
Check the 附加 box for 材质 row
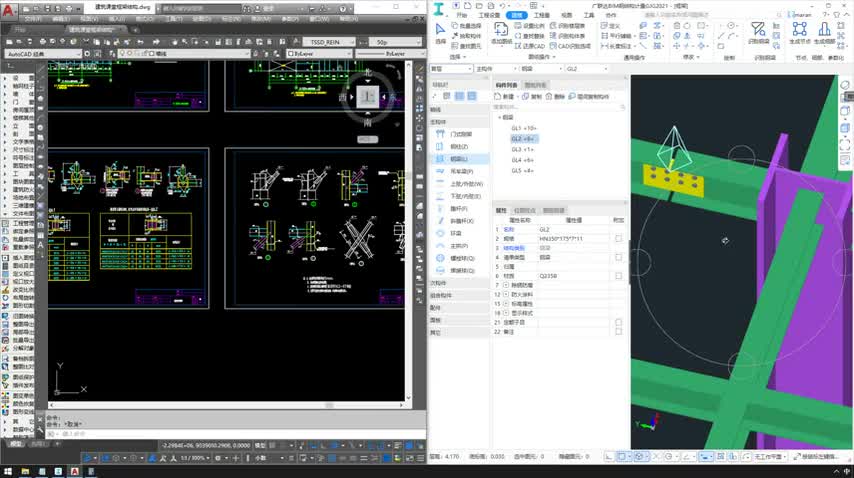click(618, 275)
